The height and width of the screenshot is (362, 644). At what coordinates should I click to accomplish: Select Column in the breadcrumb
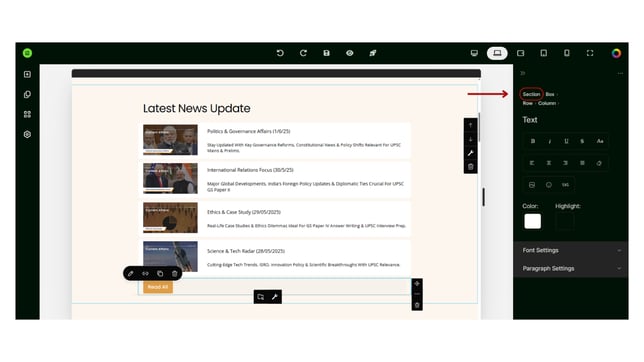(x=547, y=103)
